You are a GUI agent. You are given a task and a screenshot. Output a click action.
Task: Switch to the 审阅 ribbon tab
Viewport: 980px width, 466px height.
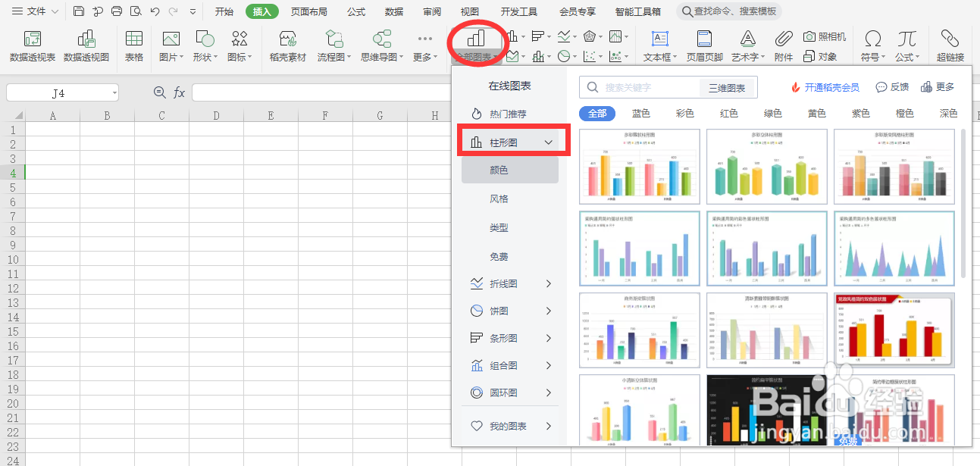tap(432, 11)
